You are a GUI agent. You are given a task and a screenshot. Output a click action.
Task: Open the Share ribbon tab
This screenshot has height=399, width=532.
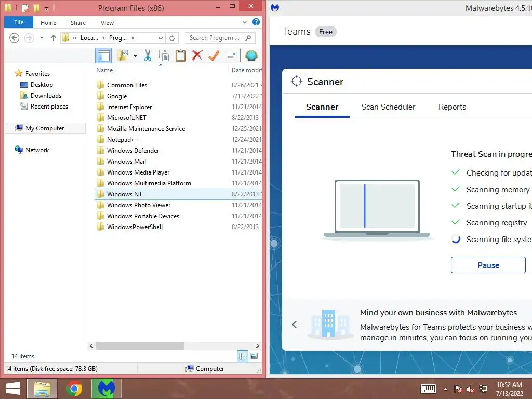point(78,23)
